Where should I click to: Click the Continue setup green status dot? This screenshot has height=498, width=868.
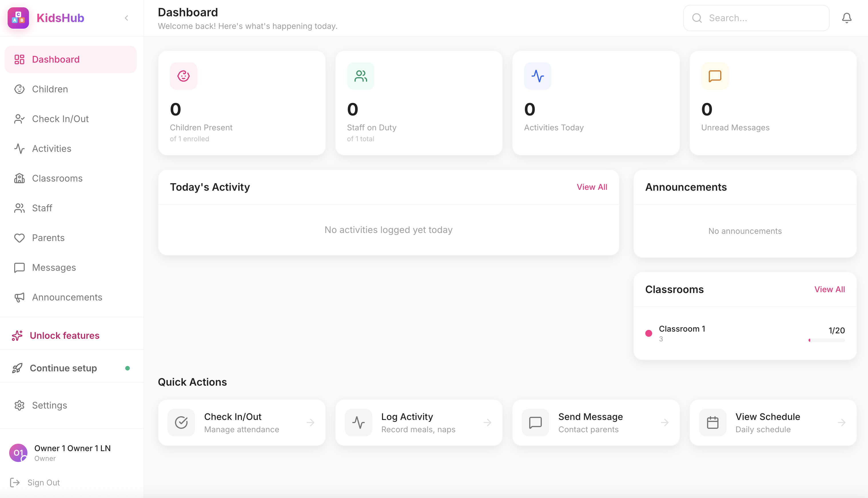click(x=128, y=368)
